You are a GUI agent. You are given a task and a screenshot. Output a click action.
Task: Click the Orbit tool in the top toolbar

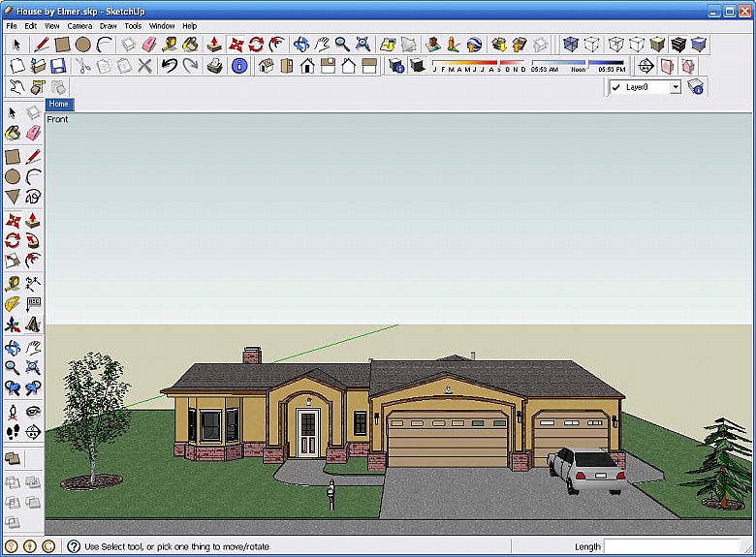pos(301,45)
